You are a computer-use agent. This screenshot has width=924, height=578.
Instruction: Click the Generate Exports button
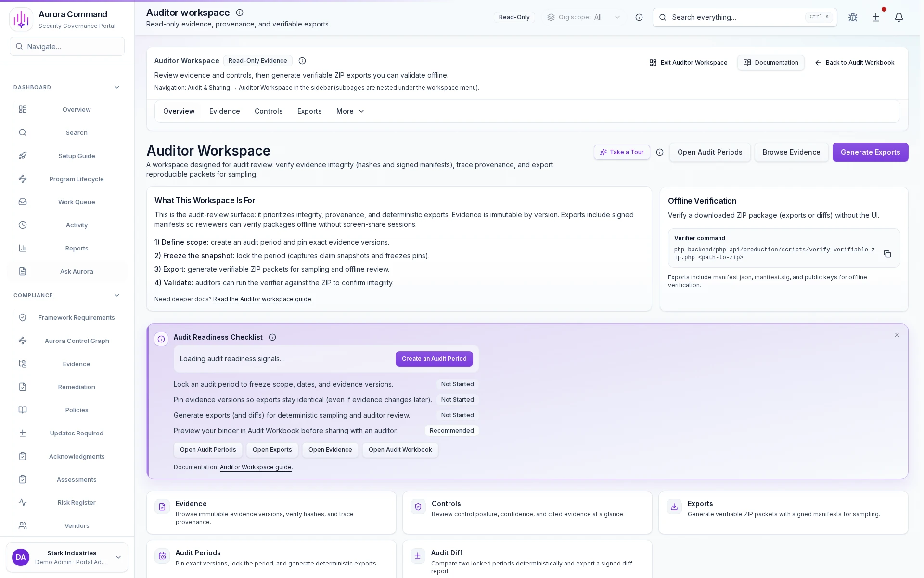pyautogui.click(x=870, y=152)
